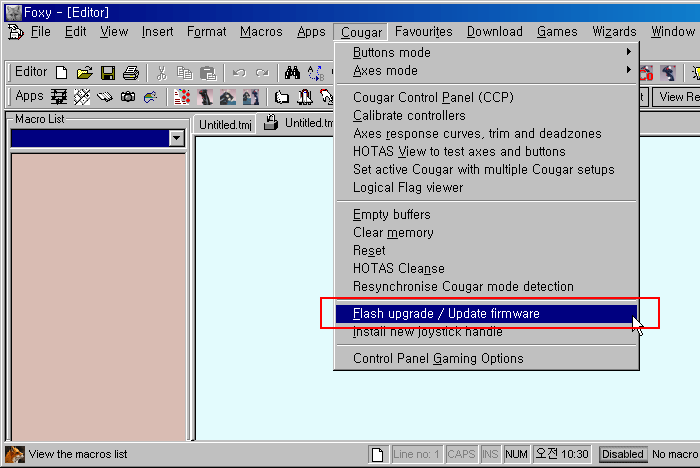The height and width of the screenshot is (468, 700).
Task: Choose Axes response curves, trim and deadzones
Action: pyautogui.click(x=487, y=134)
